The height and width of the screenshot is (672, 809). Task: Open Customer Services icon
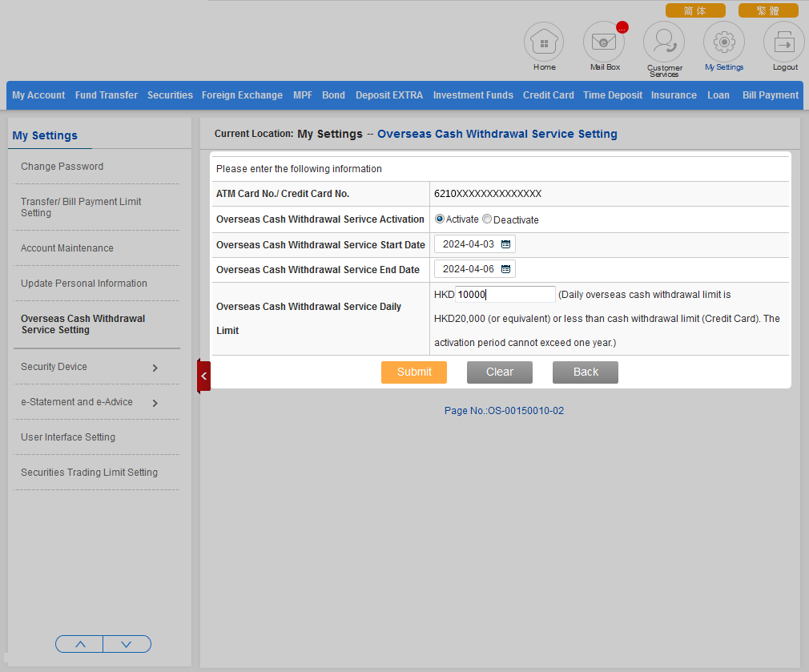coord(664,42)
